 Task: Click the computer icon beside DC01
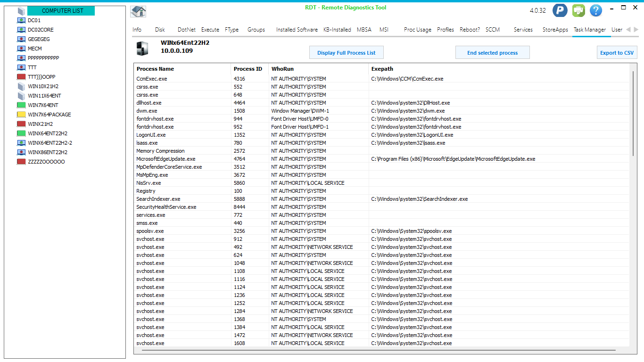point(21,20)
